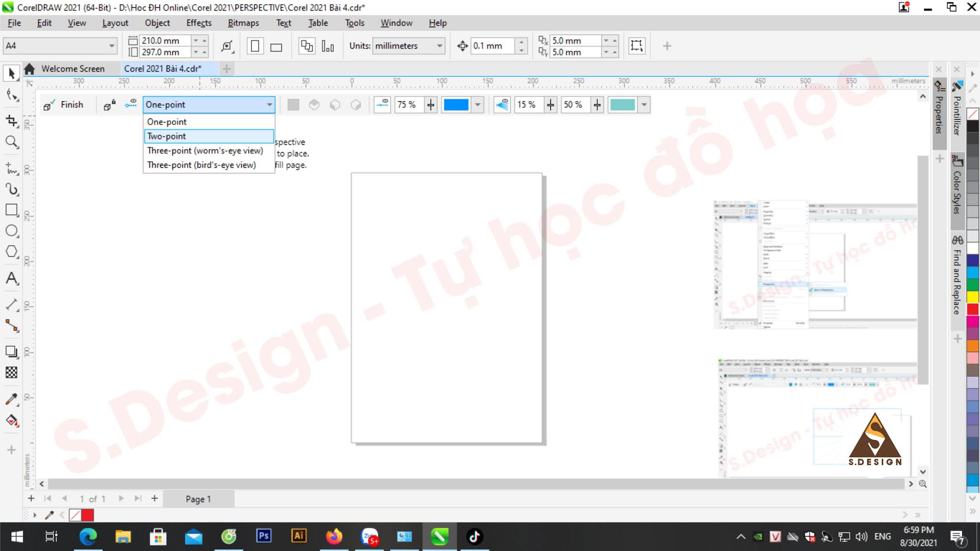980x551 pixels.
Task: Choose the Rectangle tool
Action: pyautogui.click(x=11, y=210)
